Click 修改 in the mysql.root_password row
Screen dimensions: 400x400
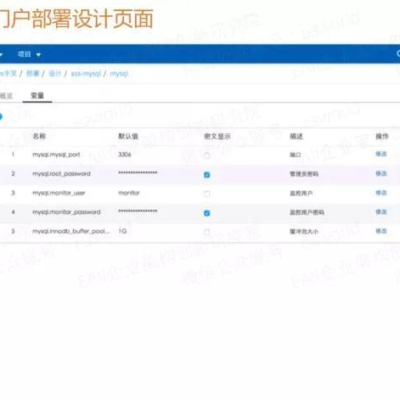click(381, 173)
